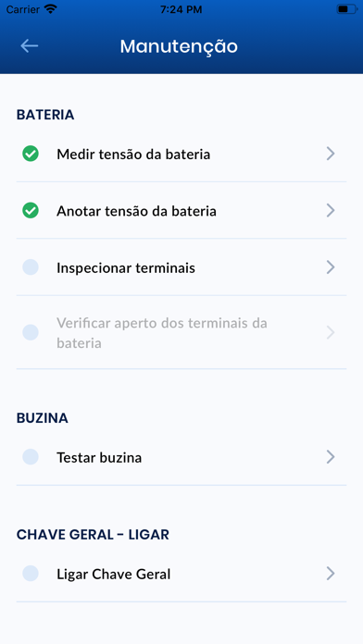
Task: Tap the battery status icon
Action: (346, 9)
